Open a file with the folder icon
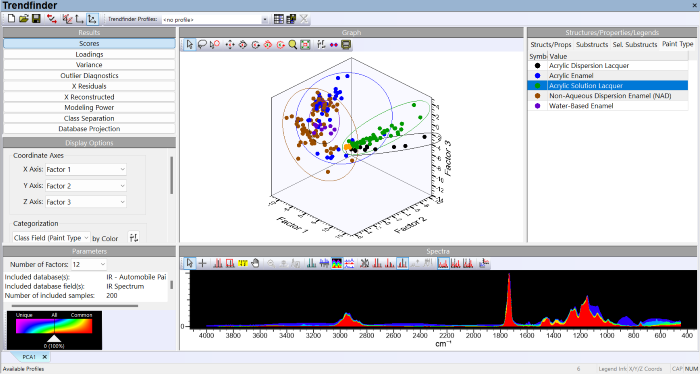 pos(24,19)
